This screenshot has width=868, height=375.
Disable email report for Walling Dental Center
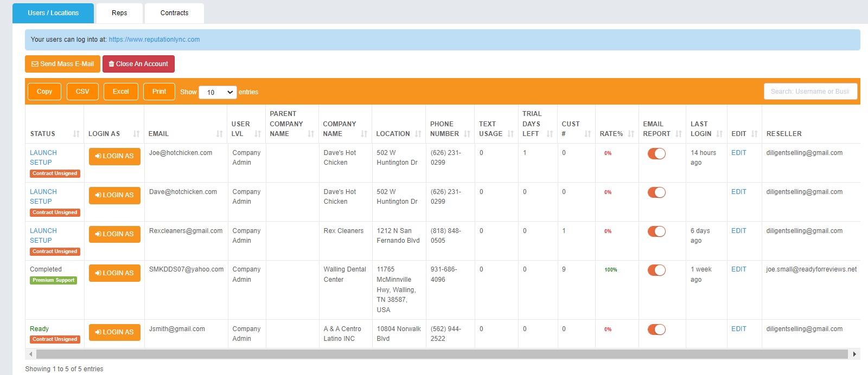click(x=656, y=270)
